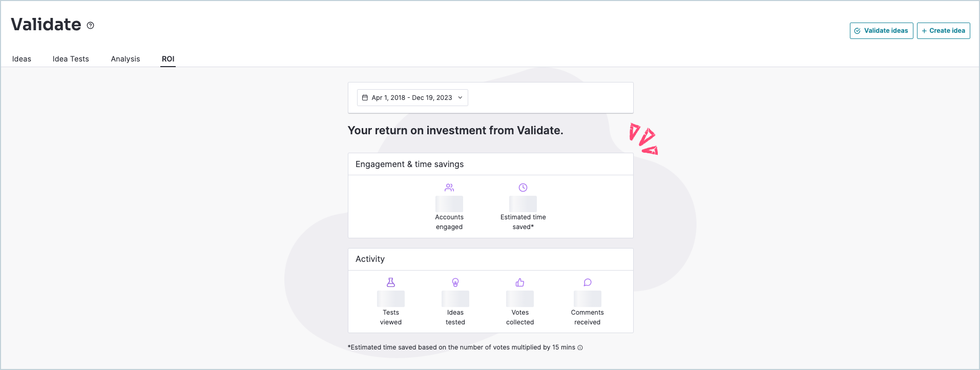
Task: Open the Idea Tests tab
Action: 71,59
